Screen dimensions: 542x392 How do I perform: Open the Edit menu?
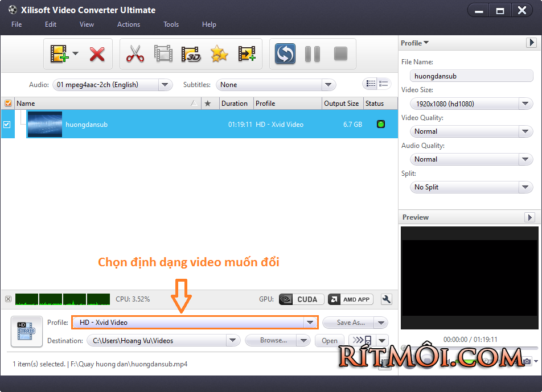tap(51, 24)
